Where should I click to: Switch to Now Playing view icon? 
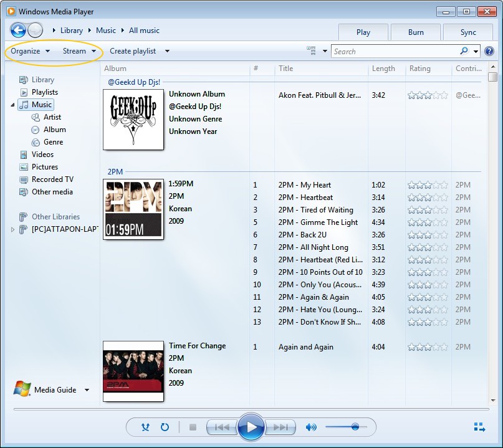[479, 427]
